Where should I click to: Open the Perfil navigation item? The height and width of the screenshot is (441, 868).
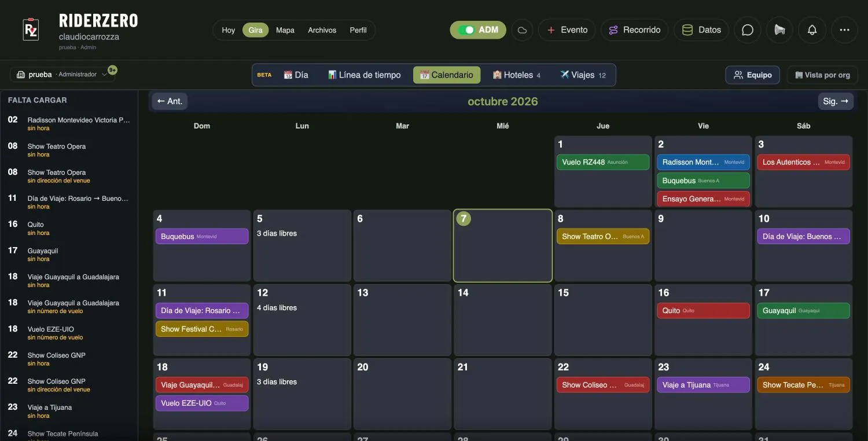358,30
